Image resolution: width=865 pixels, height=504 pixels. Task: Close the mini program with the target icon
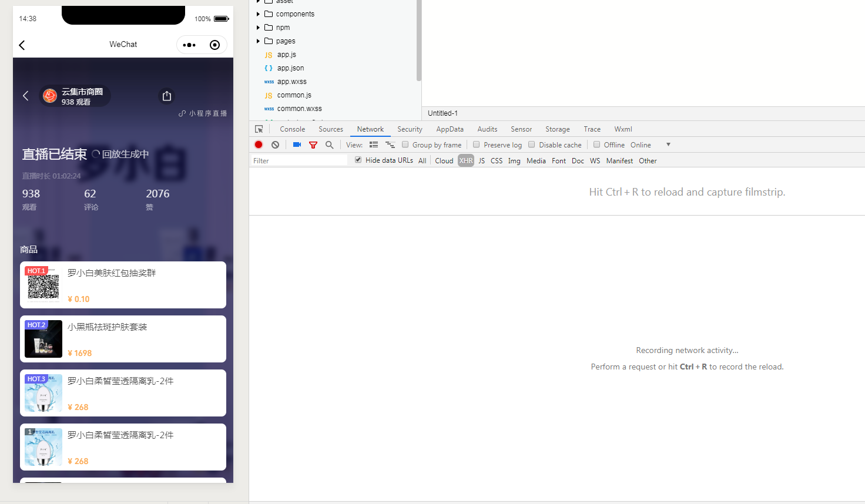click(214, 45)
